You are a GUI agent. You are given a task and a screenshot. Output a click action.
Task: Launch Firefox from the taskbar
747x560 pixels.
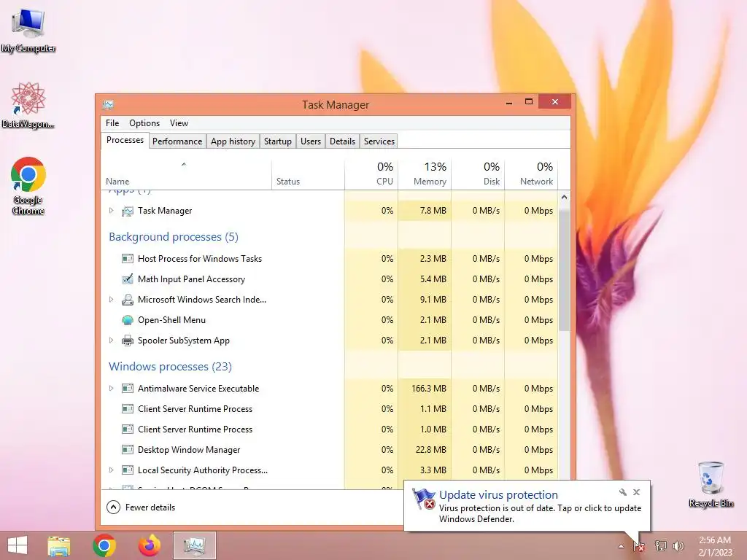[150, 545]
